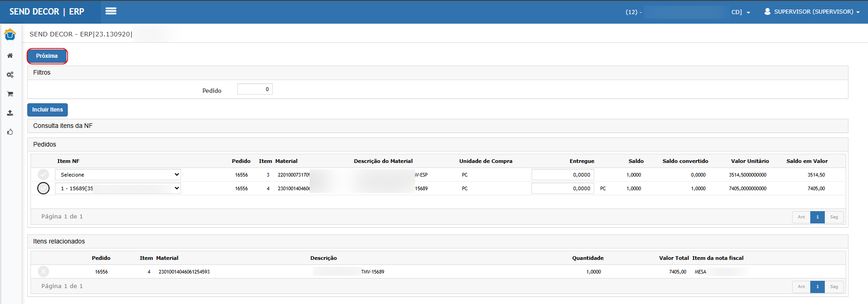
Task: Click the Send Decor armchair logo icon
Action: click(10, 35)
